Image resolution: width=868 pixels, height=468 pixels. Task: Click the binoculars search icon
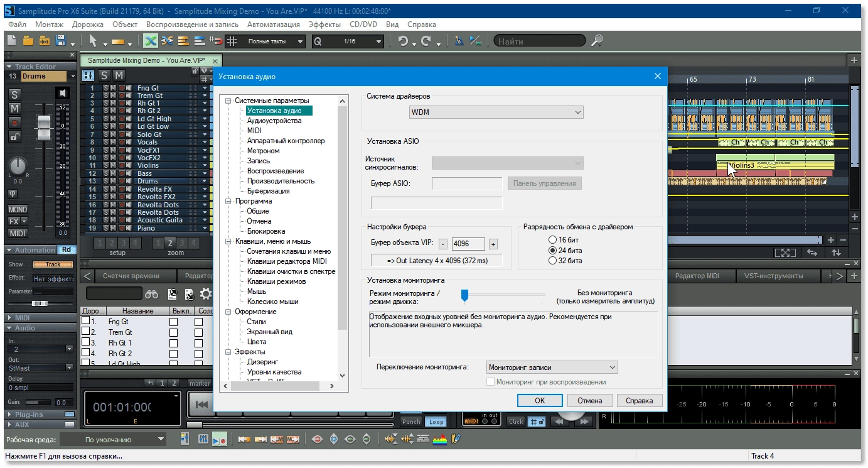pos(152,294)
